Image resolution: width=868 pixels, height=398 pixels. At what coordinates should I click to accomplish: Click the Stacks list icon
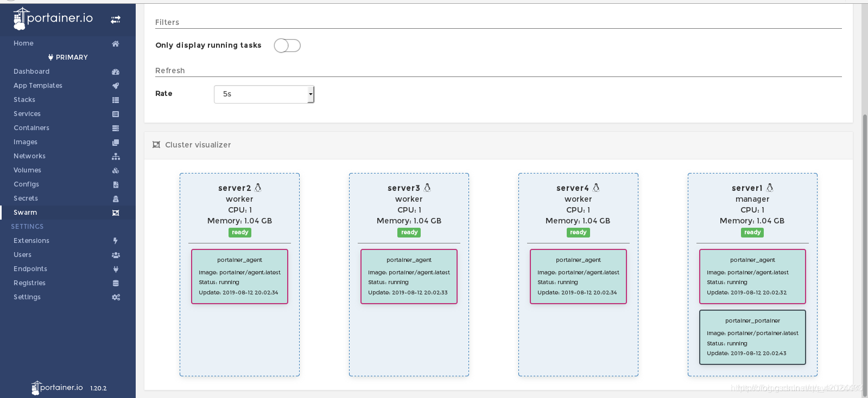tap(116, 100)
